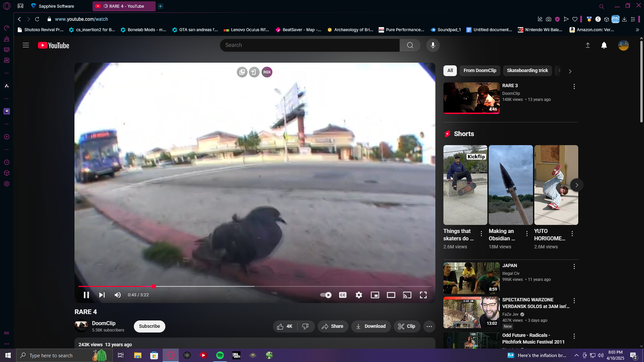Select the Skateboarding trick chip
Image resolution: width=644 pixels, height=362 pixels.
[x=527, y=70]
